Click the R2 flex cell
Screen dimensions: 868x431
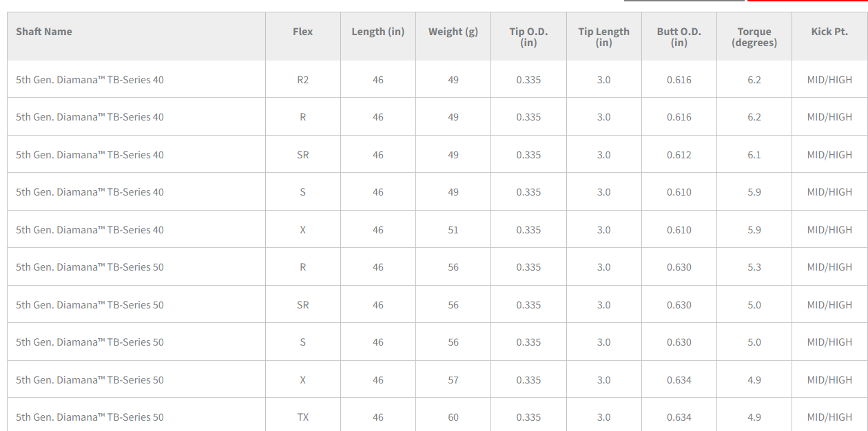302,80
